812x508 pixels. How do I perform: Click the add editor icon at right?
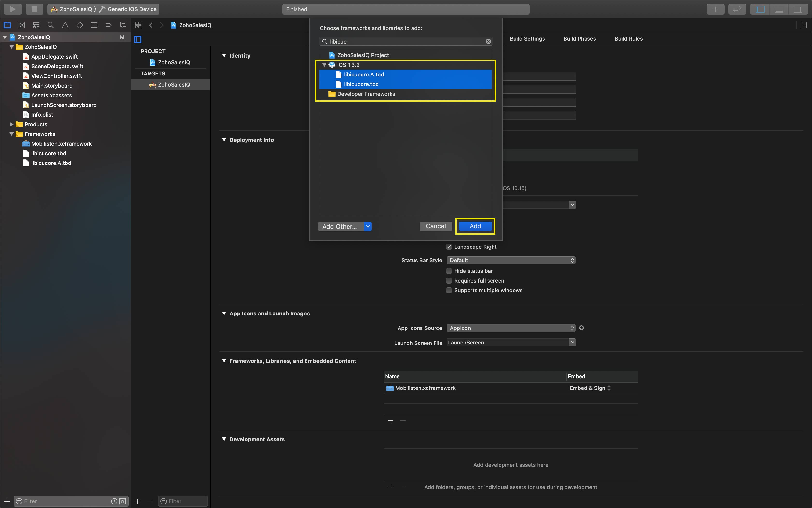coord(804,25)
